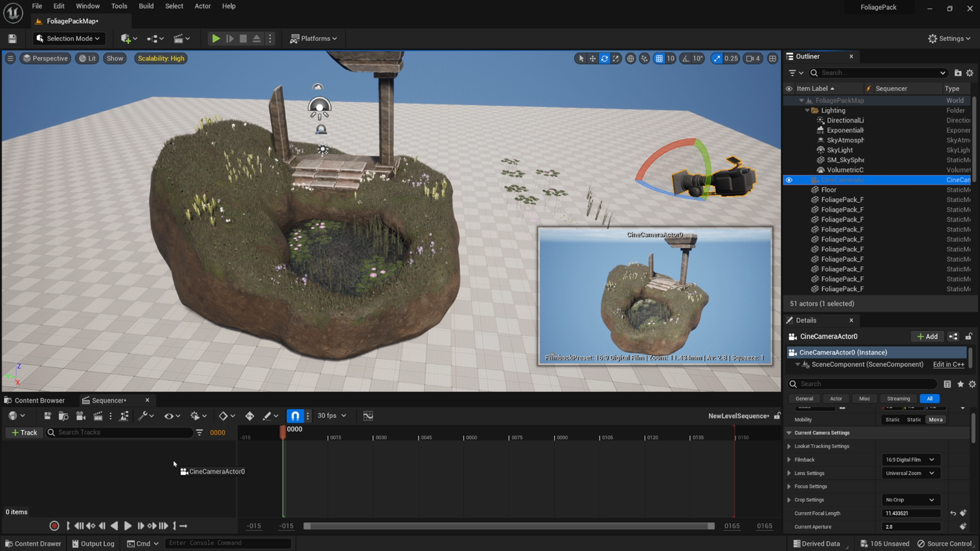Image resolution: width=980 pixels, height=551 pixels.
Task: Click the viewport layout maximize icon
Action: (x=772, y=58)
